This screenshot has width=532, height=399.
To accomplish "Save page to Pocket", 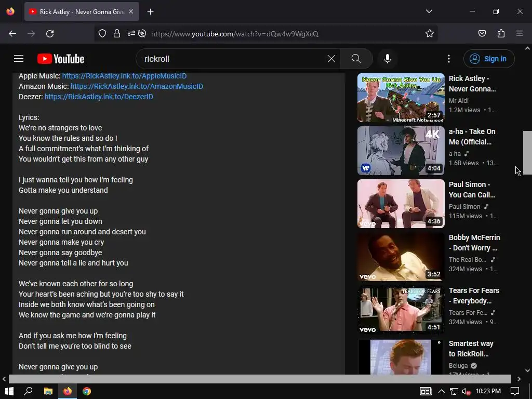I will [x=482, y=34].
